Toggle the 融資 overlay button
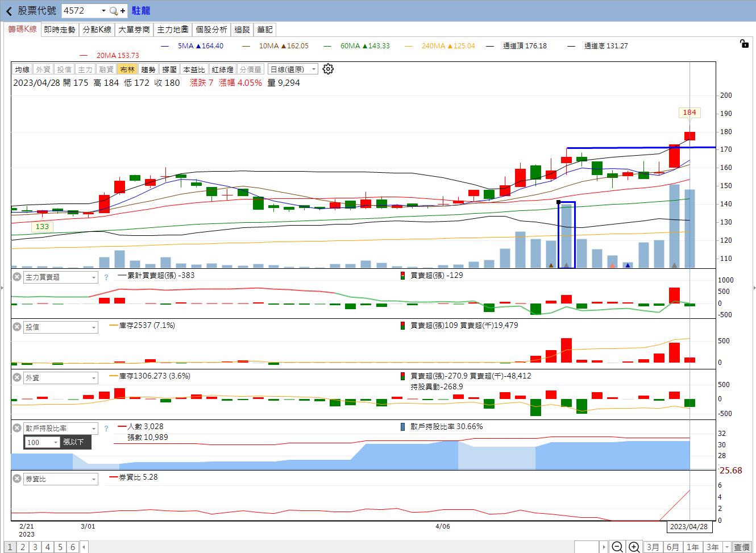This screenshot has width=756, height=553. coord(106,69)
